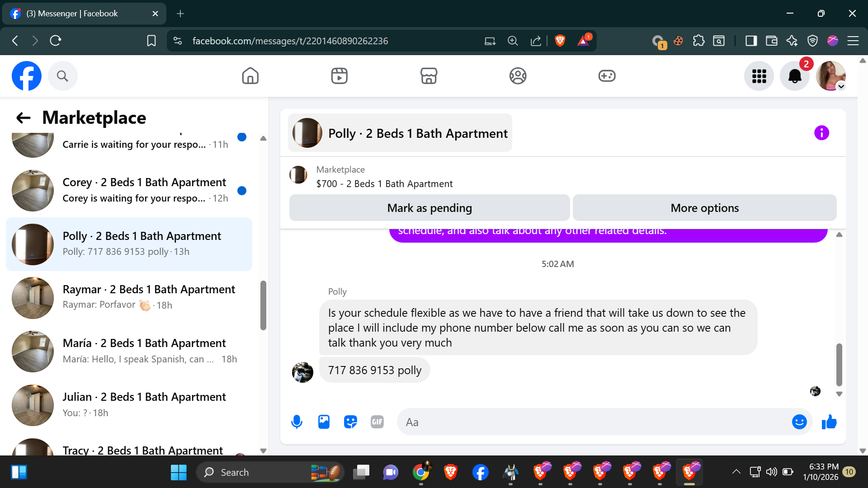Switch to the Facebook Home tab
The image size is (868, 488).
pos(250,76)
